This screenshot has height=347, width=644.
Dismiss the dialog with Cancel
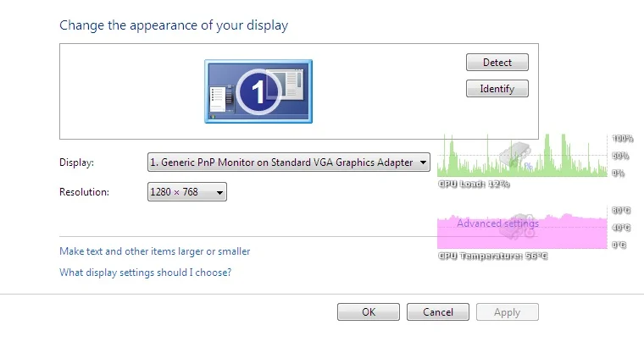coord(438,312)
